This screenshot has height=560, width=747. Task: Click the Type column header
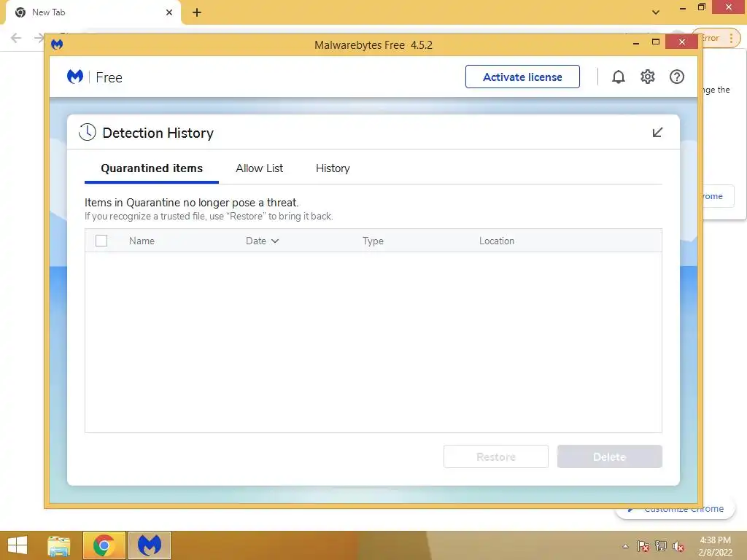[x=373, y=241]
